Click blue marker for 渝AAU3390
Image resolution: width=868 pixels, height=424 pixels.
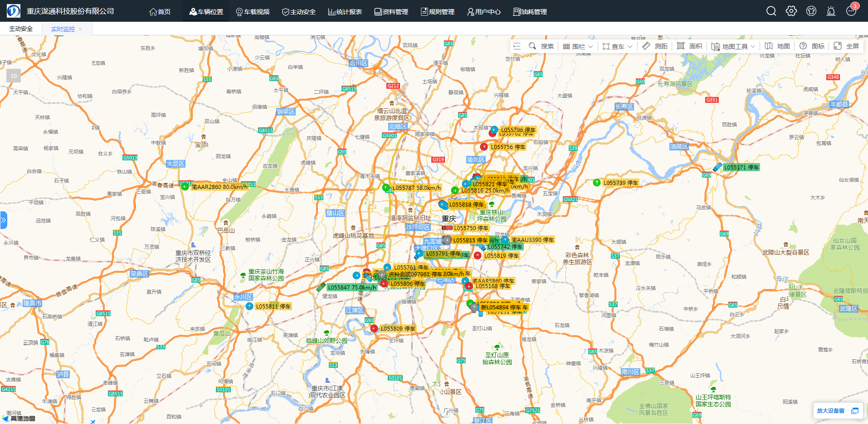pyautogui.click(x=505, y=240)
